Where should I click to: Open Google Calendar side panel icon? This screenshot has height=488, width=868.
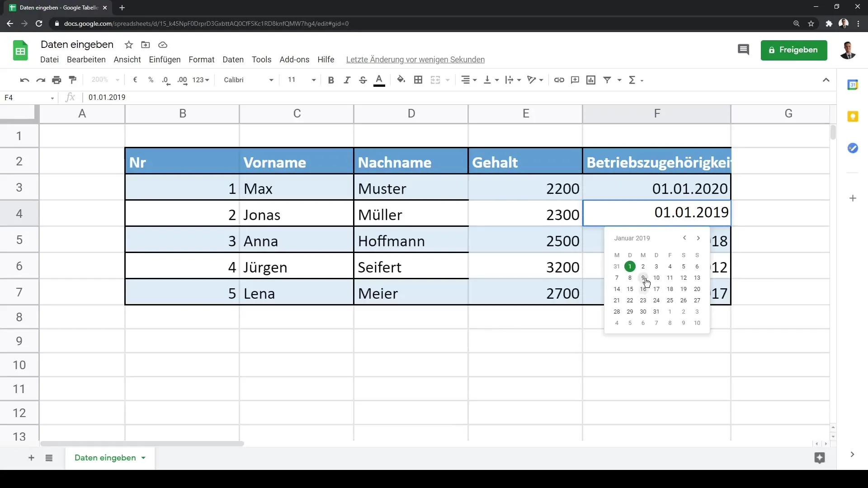click(853, 85)
